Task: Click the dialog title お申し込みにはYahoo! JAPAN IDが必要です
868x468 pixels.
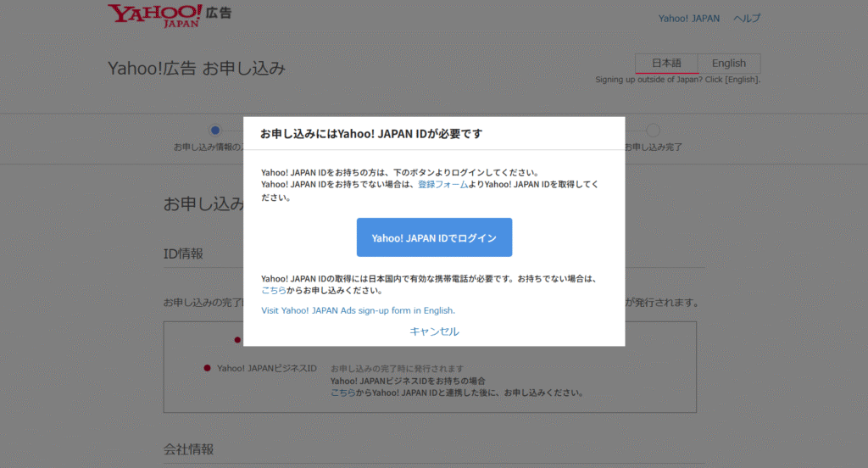Action: pos(371,133)
